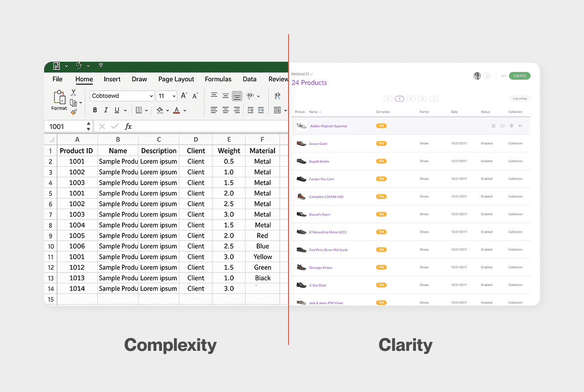This screenshot has height=392, width=584.
Task: Click the formula bar confirm checkmark icon
Action: [x=115, y=127]
